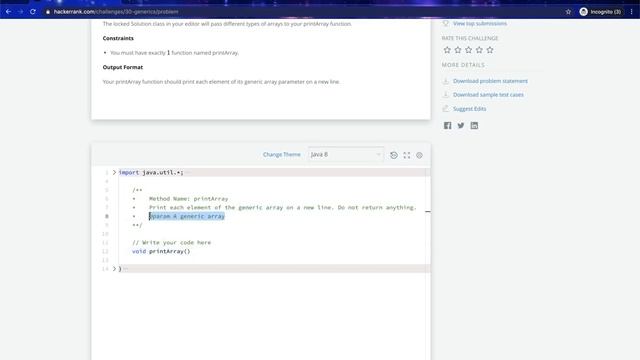The image size is (640, 360).
Task: Click the trophy icon beside top submissions
Action: point(446,24)
